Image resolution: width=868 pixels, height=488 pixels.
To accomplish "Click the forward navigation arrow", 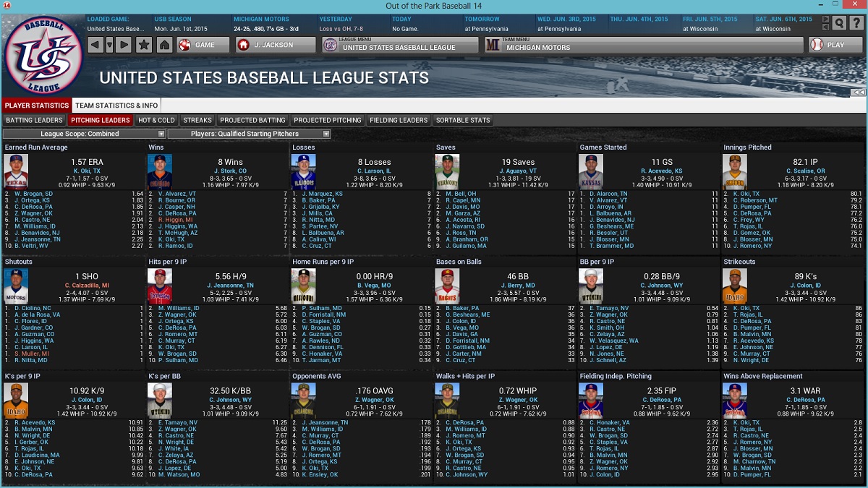I will (124, 45).
